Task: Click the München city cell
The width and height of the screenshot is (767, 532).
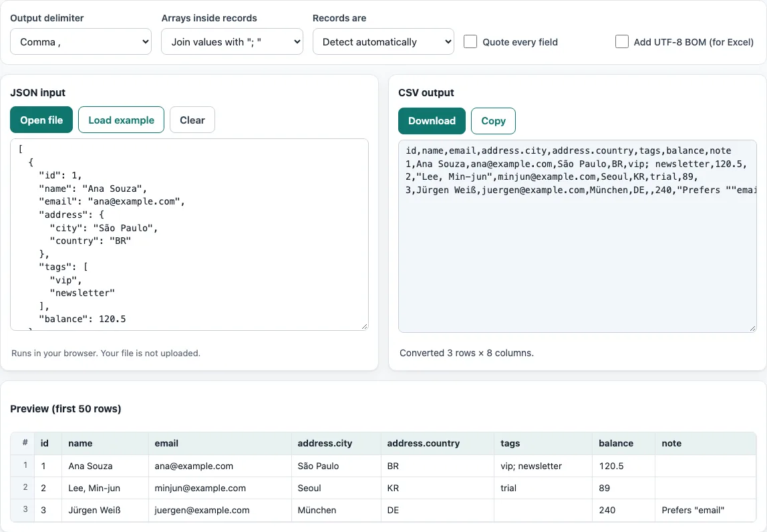Action: tap(335, 510)
